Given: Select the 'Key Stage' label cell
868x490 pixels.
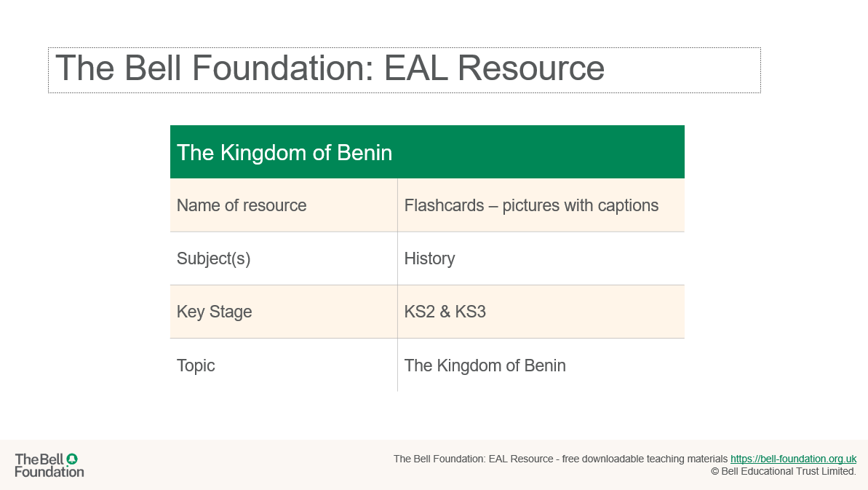Looking at the screenshot, I should [284, 312].
